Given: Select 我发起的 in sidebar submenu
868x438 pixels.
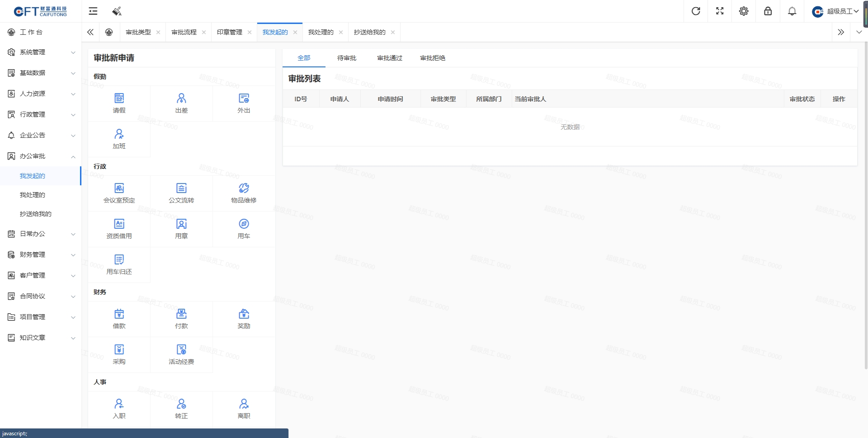Looking at the screenshot, I should click(x=41, y=176).
